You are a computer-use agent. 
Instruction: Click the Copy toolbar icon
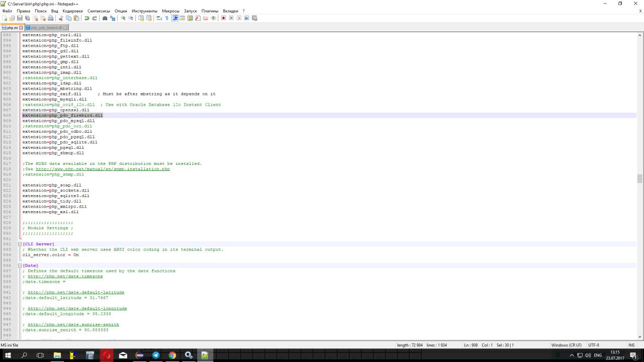(69, 18)
